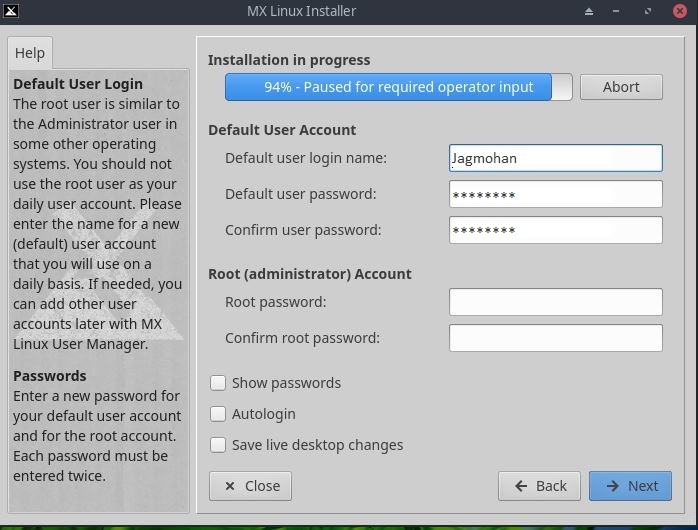Click the 'MX Linux Installer' window title

pos(301,11)
